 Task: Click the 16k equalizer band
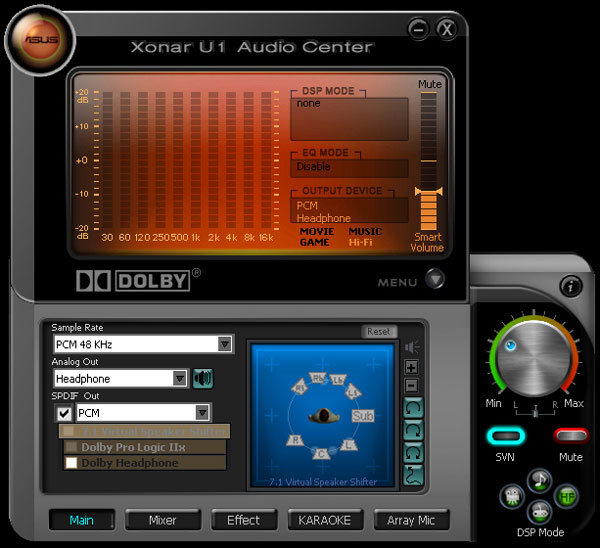[x=266, y=160]
